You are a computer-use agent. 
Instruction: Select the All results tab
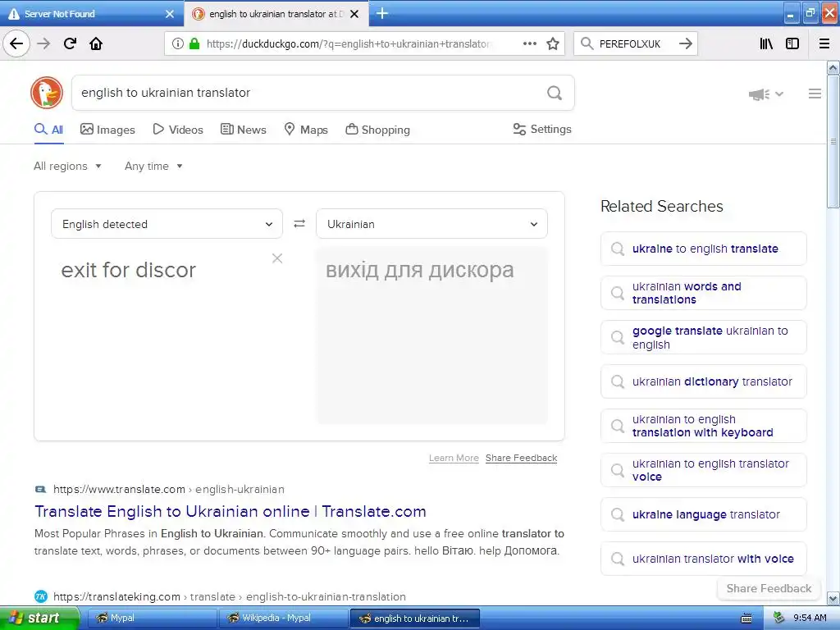(x=48, y=130)
